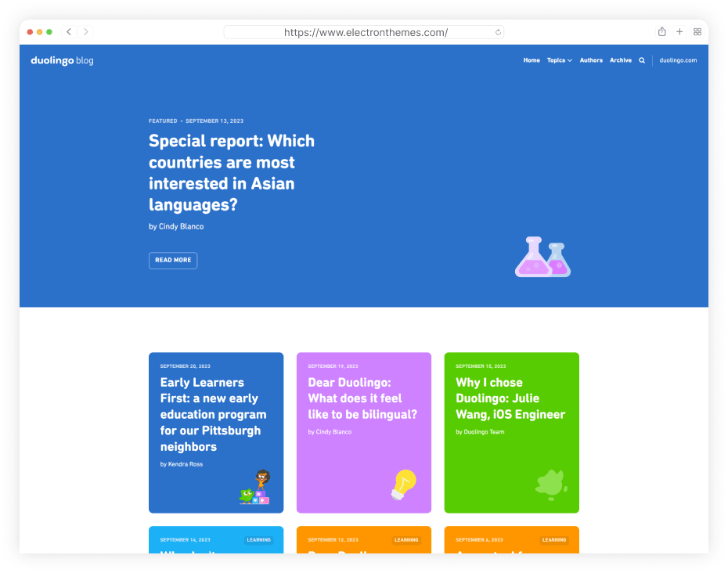This screenshot has height=573, width=728.
Task: Visit duolingo.com link in header
Action: [678, 60]
